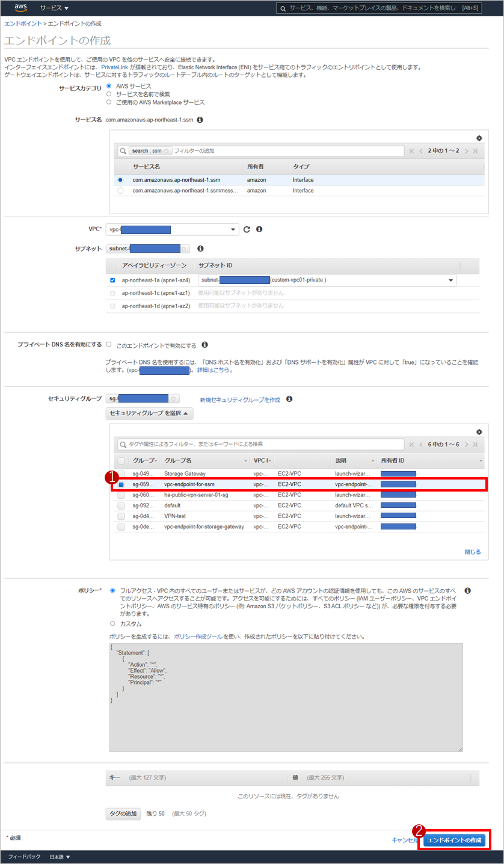Tick the VPN-test security group checkbox

[121, 516]
